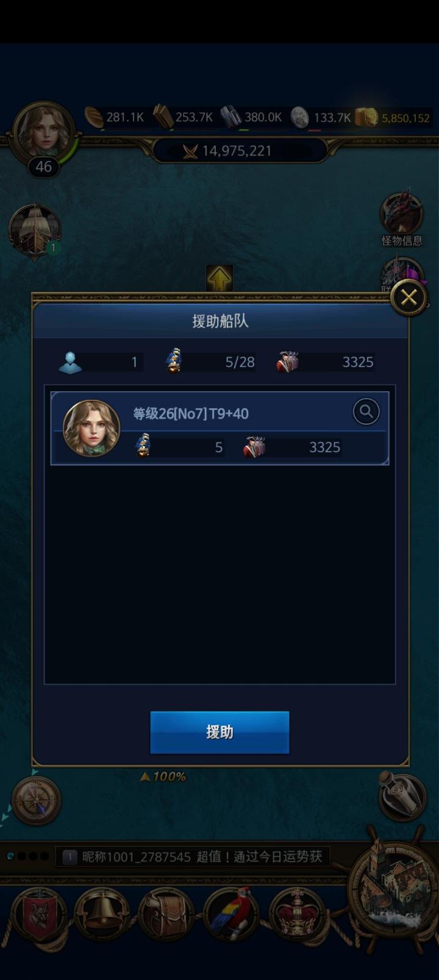This screenshot has height=980, width=439.
Task: Click the blue 援助 button
Action: pyautogui.click(x=220, y=732)
